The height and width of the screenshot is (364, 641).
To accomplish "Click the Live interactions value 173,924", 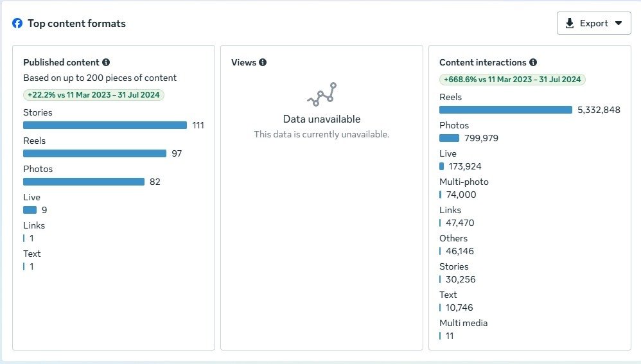I will pos(464,166).
